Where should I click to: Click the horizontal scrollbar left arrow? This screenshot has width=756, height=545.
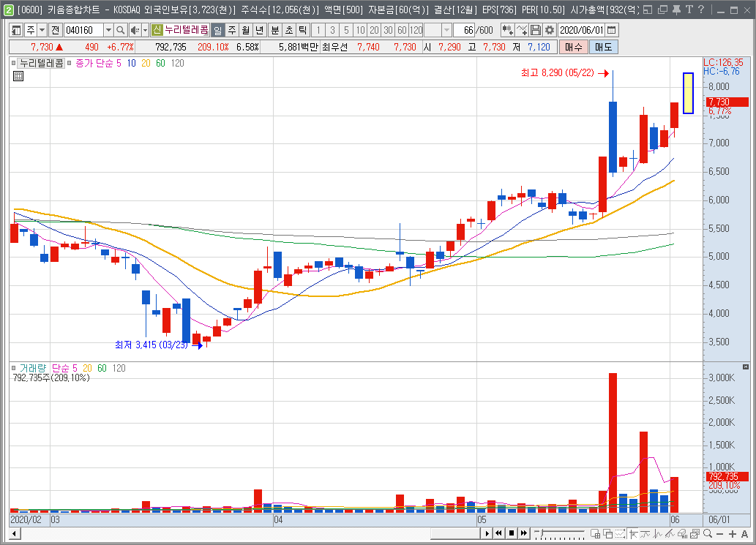[15, 533]
